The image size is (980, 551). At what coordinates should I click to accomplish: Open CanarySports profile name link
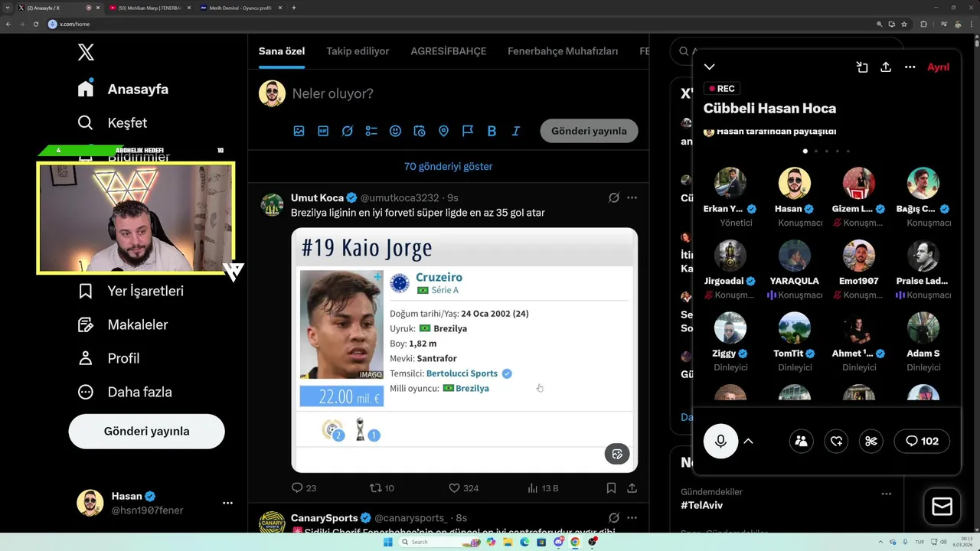point(325,518)
